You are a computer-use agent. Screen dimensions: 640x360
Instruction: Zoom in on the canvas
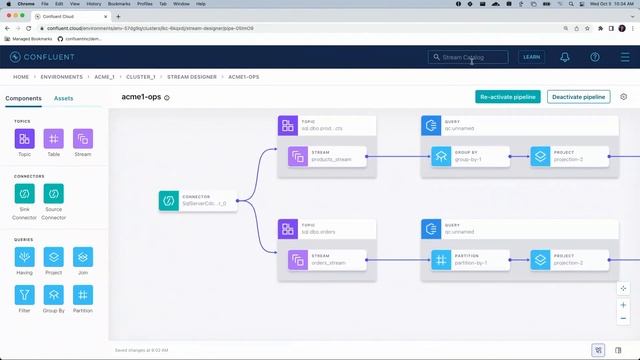[x=623, y=305]
